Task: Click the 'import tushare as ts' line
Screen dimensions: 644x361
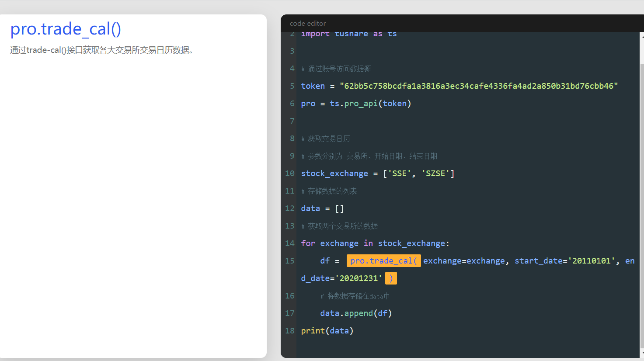Action: pos(349,34)
